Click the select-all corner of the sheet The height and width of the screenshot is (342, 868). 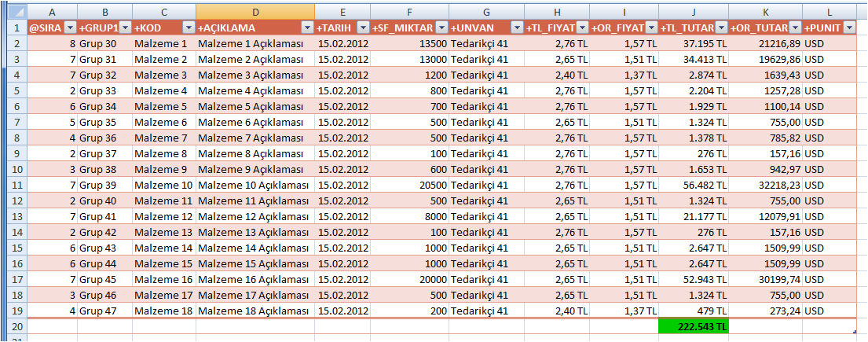(13, 12)
